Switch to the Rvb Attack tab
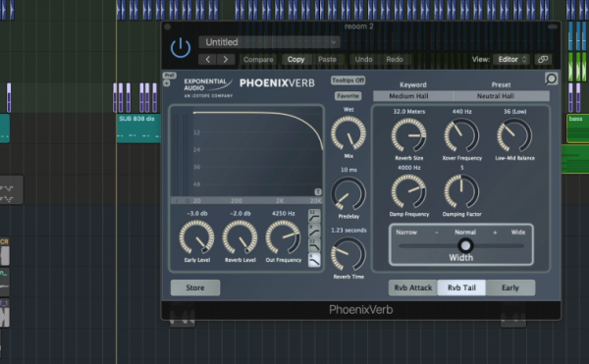The width and height of the screenshot is (589, 364). (x=413, y=287)
